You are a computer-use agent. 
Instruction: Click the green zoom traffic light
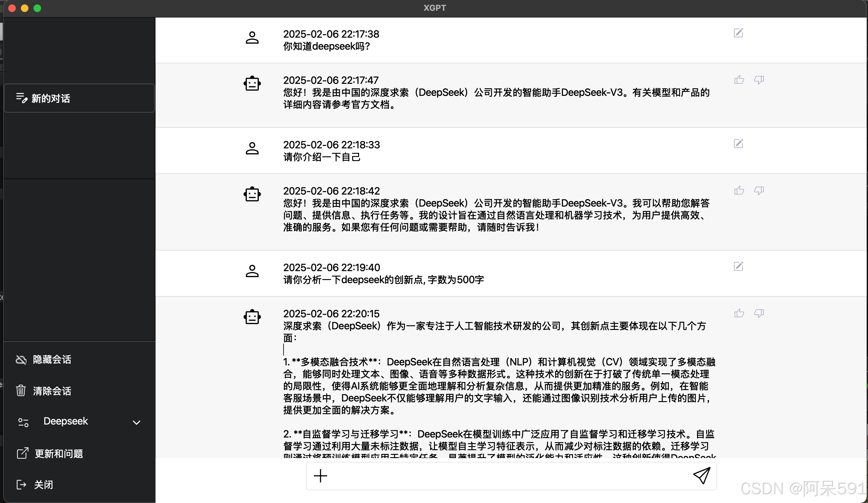click(37, 8)
